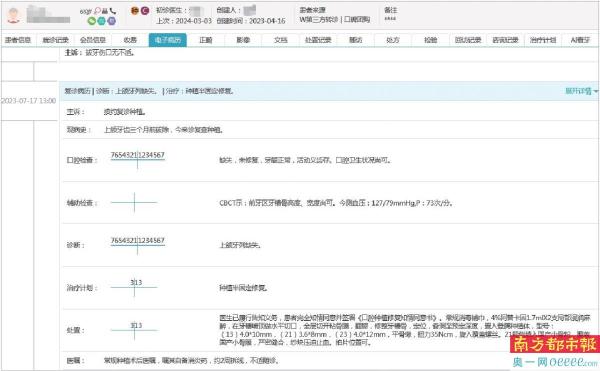Image resolution: width=600 pixels, height=371 pixels.
Task: Go to the 治疗计划 tab
Action: 543,40
